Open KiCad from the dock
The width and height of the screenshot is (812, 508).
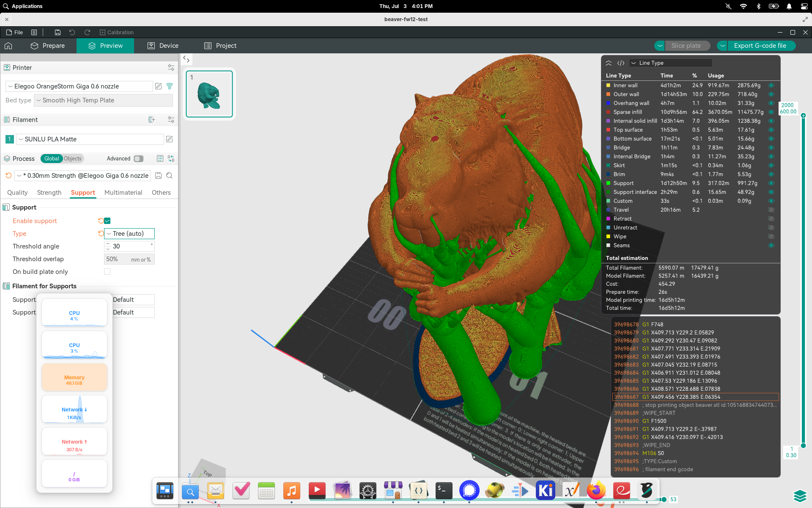click(546, 491)
